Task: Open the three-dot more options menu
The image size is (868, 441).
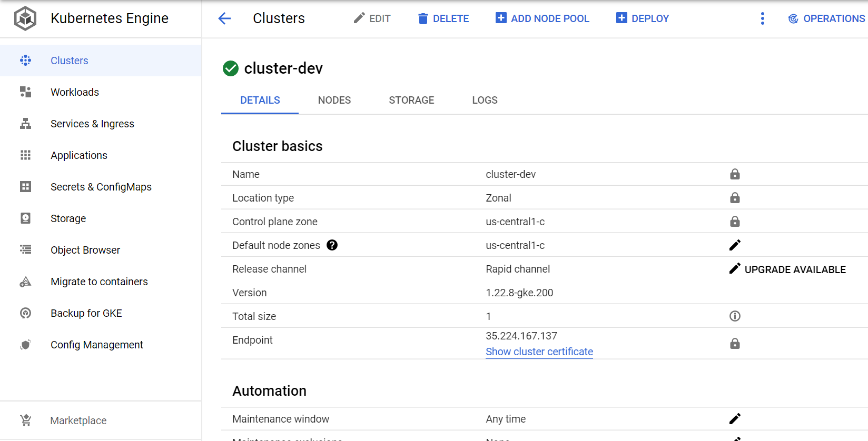Action: [762, 18]
